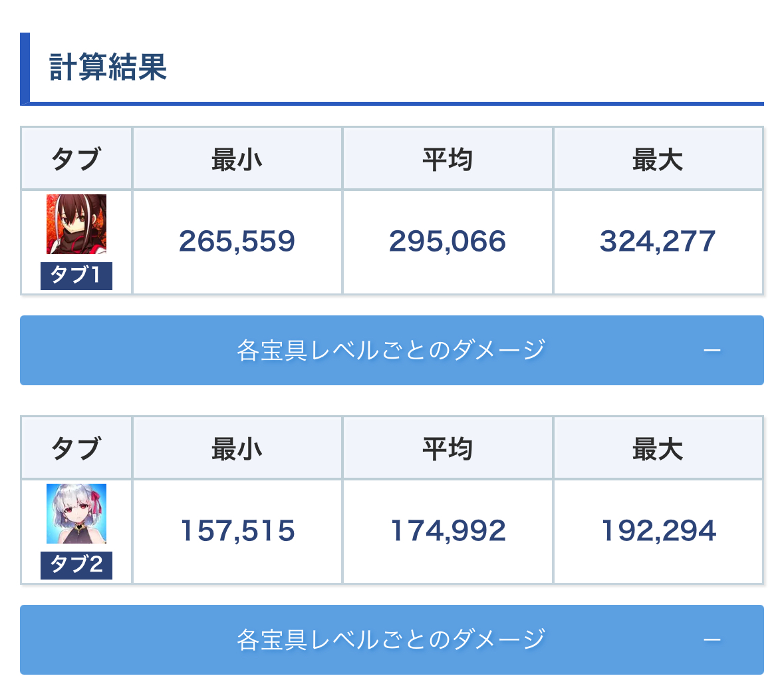Click the minimum damage value 265,559
The width and height of the screenshot is (784, 688).
click(237, 242)
